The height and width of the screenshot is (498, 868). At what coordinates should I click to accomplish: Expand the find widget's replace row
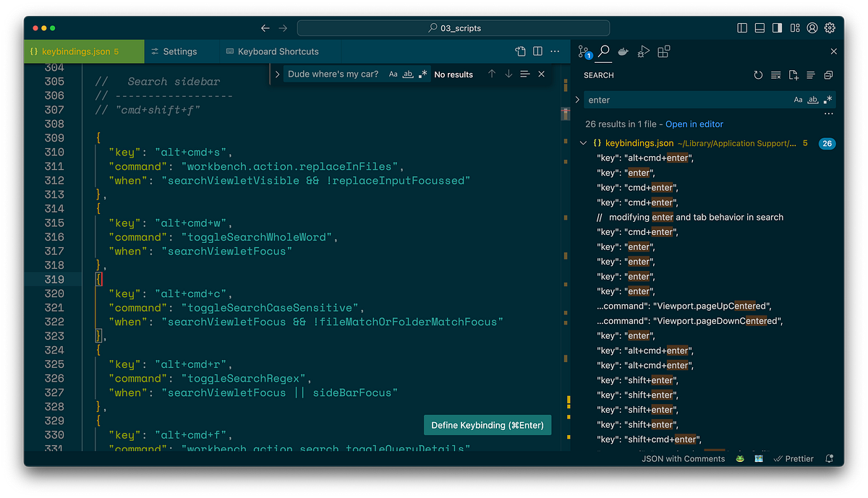(276, 73)
